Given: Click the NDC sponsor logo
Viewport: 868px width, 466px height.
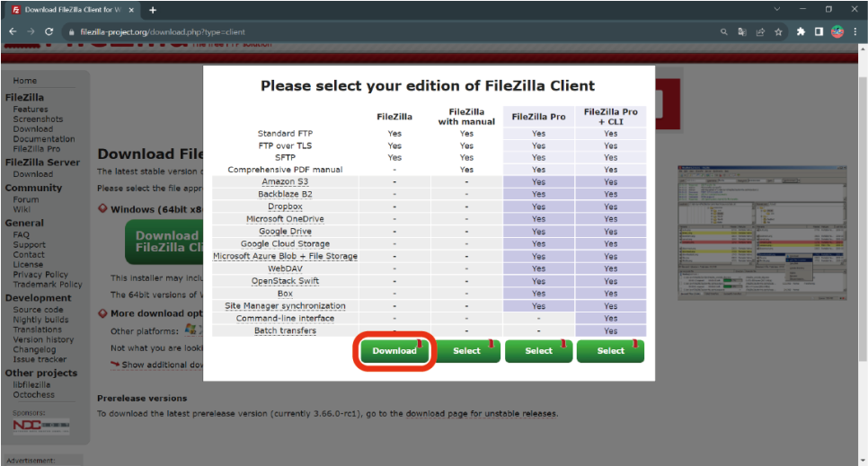Looking at the screenshot, I should coord(41,426).
